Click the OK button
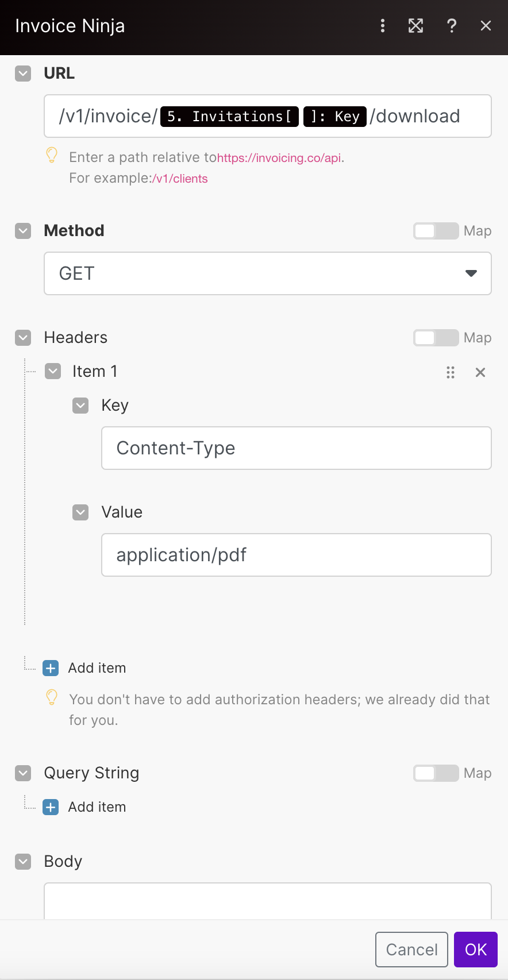 [476, 950]
